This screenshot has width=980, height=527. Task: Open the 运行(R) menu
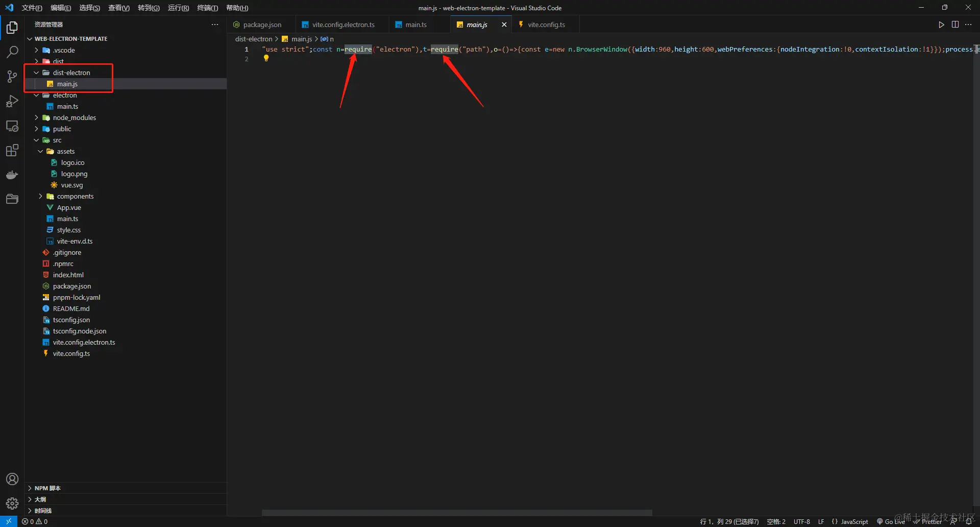pos(178,8)
